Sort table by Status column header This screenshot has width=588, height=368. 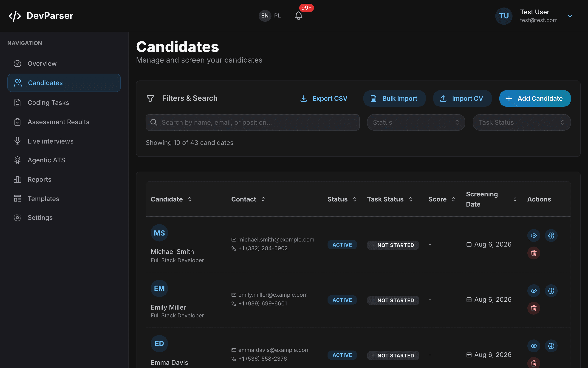(x=342, y=199)
